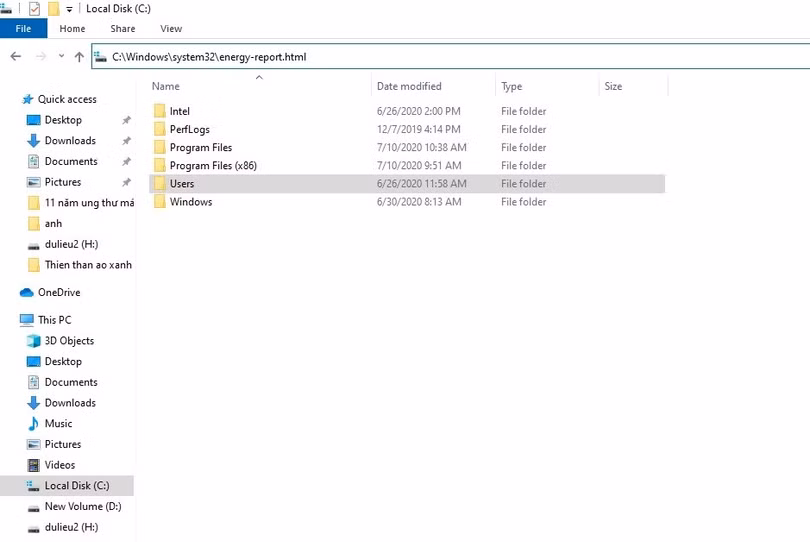810x542 pixels.
Task: Click the address bar path field
Action: (450, 57)
